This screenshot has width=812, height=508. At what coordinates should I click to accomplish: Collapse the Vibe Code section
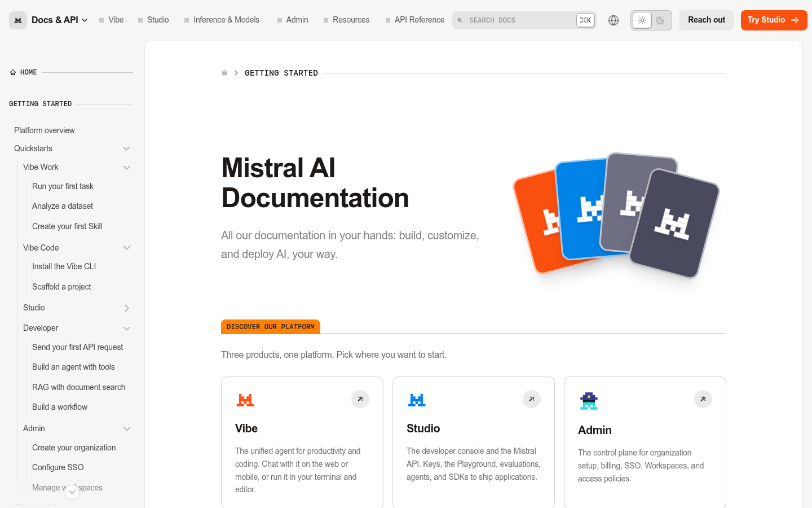click(x=127, y=248)
